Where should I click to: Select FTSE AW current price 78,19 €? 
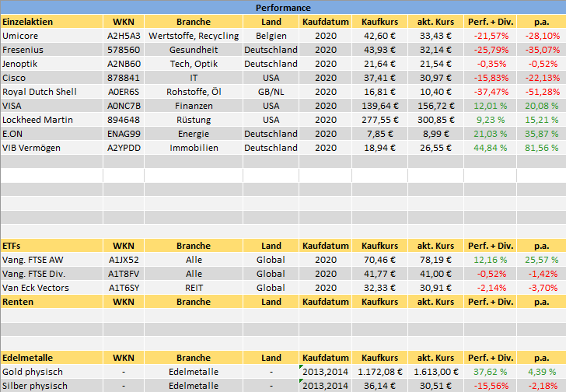pyautogui.click(x=435, y=260)
